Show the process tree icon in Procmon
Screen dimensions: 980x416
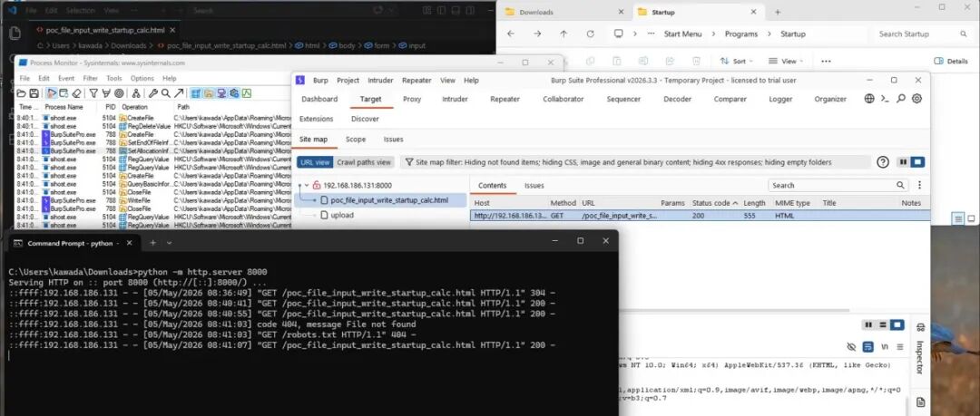click(x=135, y=93)
